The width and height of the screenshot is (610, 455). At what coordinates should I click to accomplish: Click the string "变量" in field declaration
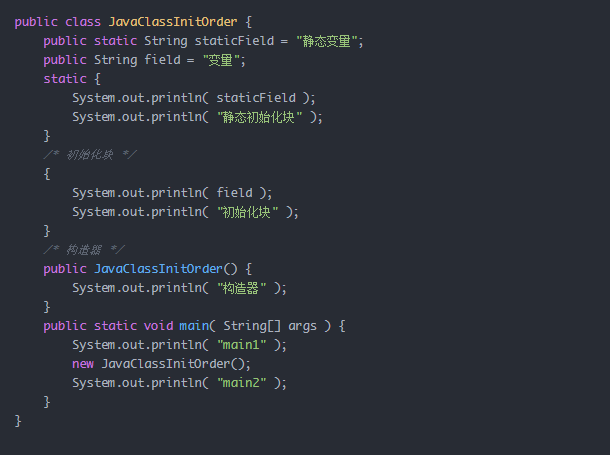pyautogui.click(x=221, y=60)
